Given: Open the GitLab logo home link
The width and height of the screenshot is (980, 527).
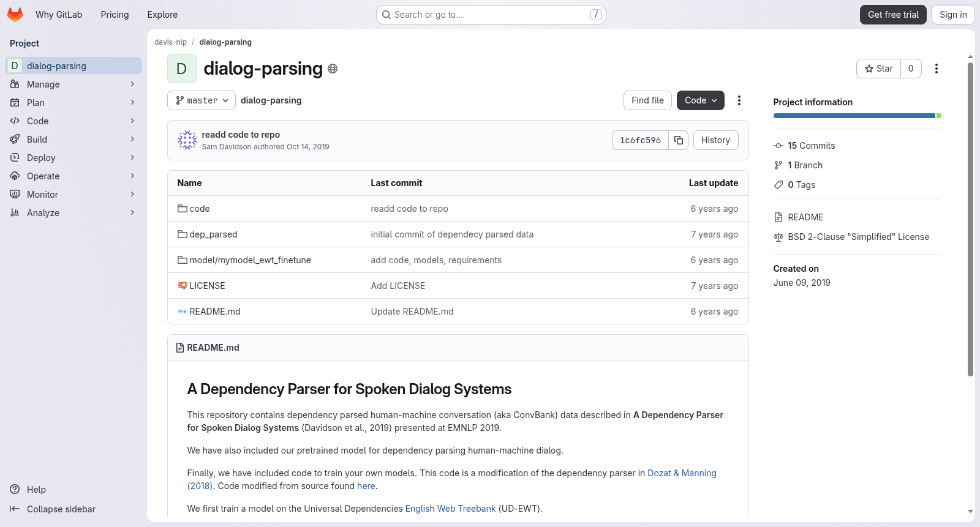Looking at the screenshot, I should [x=15, y=15].
